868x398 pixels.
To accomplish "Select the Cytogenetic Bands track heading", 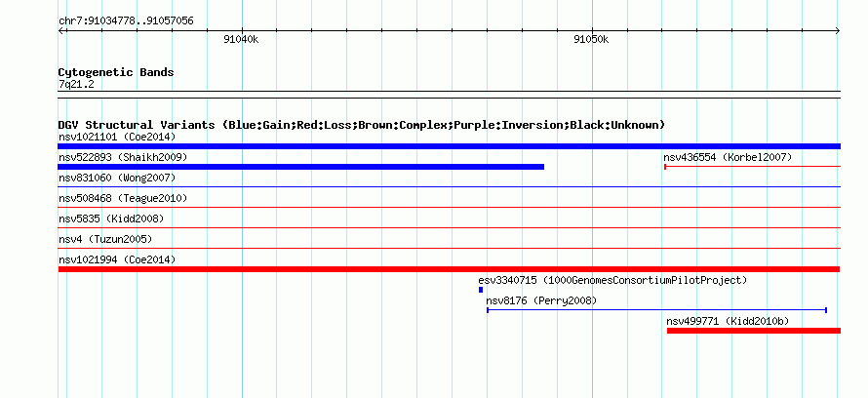I will (116, 72).
